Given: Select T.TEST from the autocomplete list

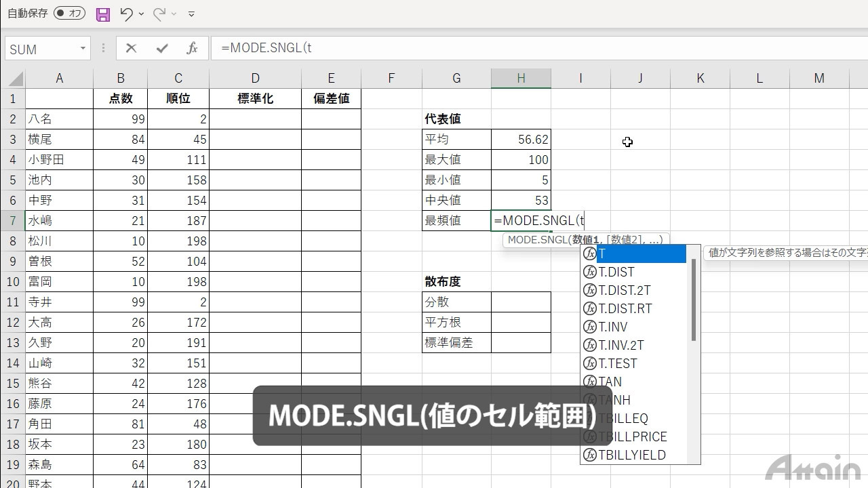Looking at the screenshot, I should [618, 364].
